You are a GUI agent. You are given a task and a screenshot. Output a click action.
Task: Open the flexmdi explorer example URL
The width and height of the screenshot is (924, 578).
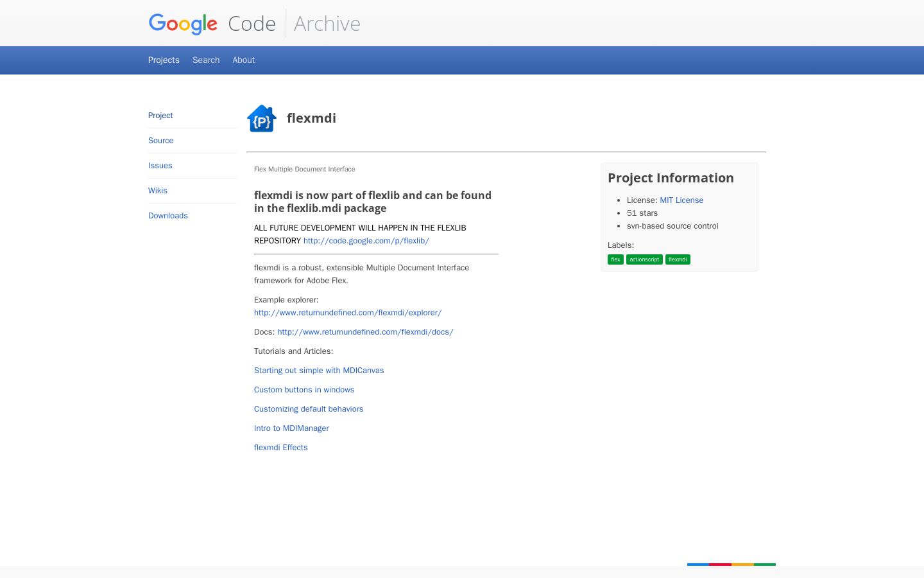[348, 313]
